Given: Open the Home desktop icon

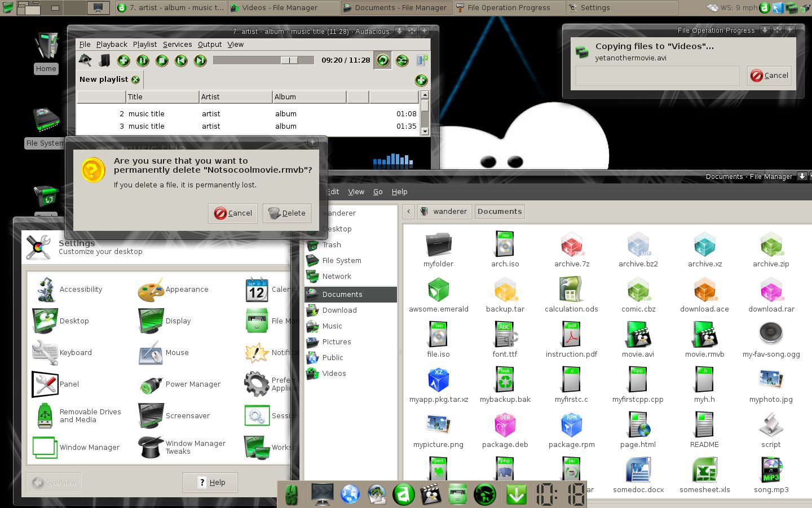Looking at the screenshot, I should (46, 54).
